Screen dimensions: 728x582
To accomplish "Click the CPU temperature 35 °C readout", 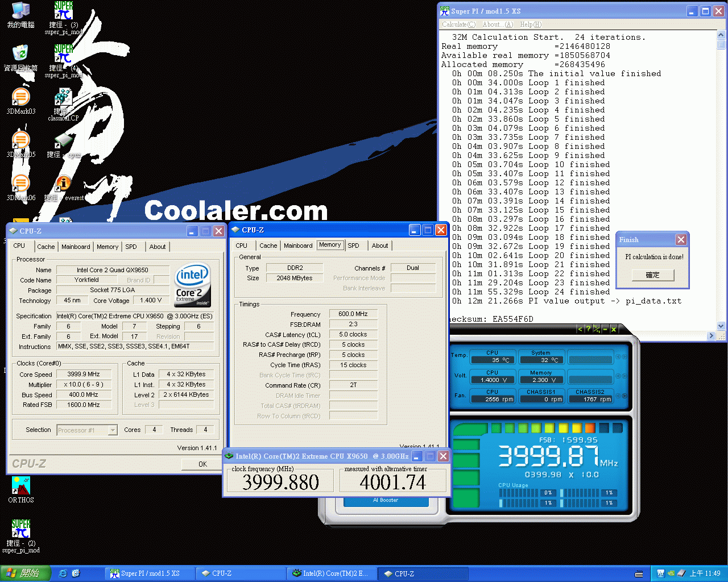I will tap(493, 360).
